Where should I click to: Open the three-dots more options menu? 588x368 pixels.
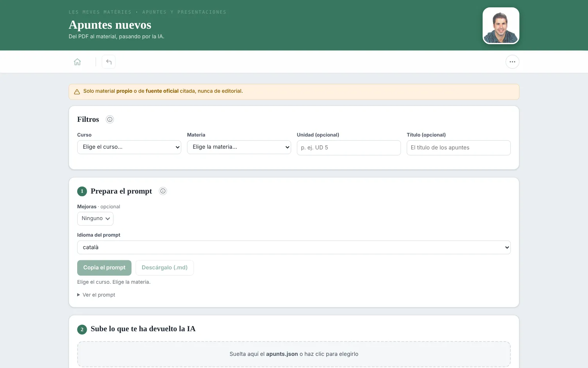pos(512,62)
